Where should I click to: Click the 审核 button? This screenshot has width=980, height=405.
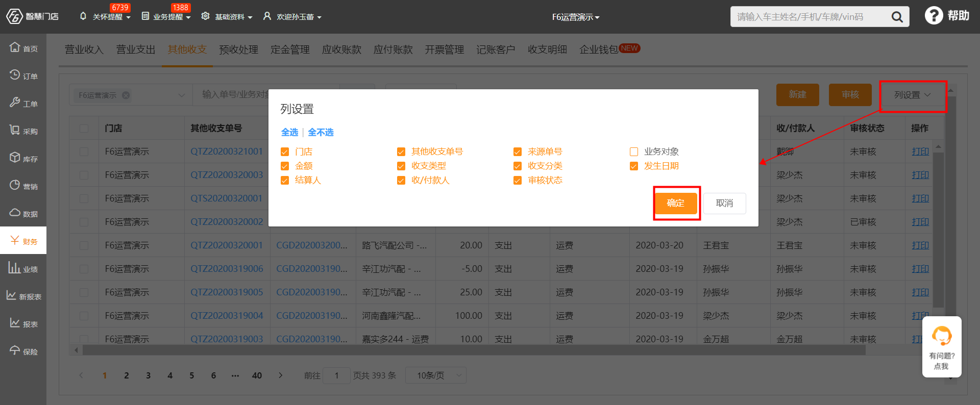(850, 95)
